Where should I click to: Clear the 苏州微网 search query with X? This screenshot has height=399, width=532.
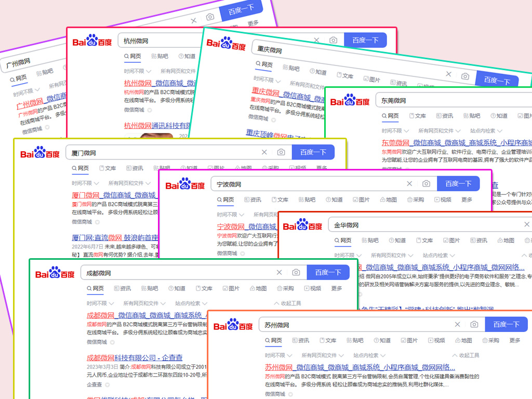pos(457,324)
